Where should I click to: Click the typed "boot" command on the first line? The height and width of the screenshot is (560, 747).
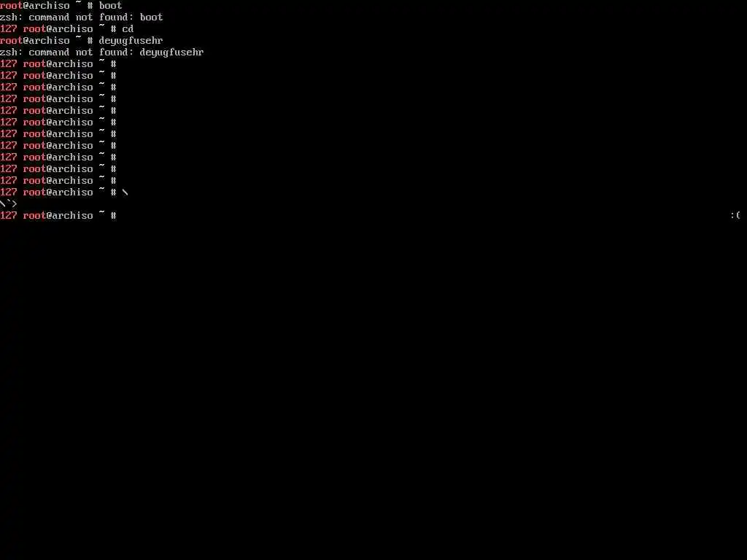111,6
